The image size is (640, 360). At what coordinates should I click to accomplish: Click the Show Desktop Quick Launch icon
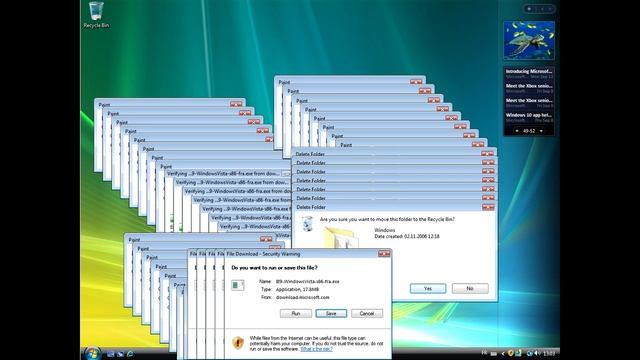tap(111, 353)
